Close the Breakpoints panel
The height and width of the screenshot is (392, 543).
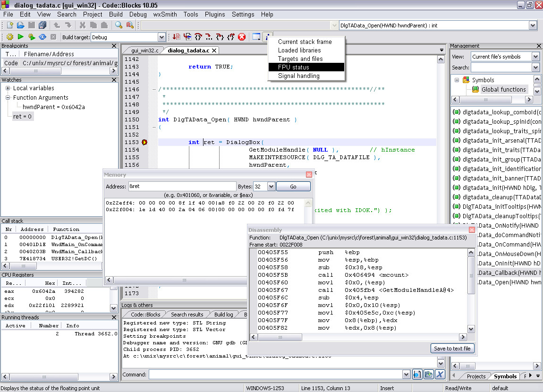(114, 46)
